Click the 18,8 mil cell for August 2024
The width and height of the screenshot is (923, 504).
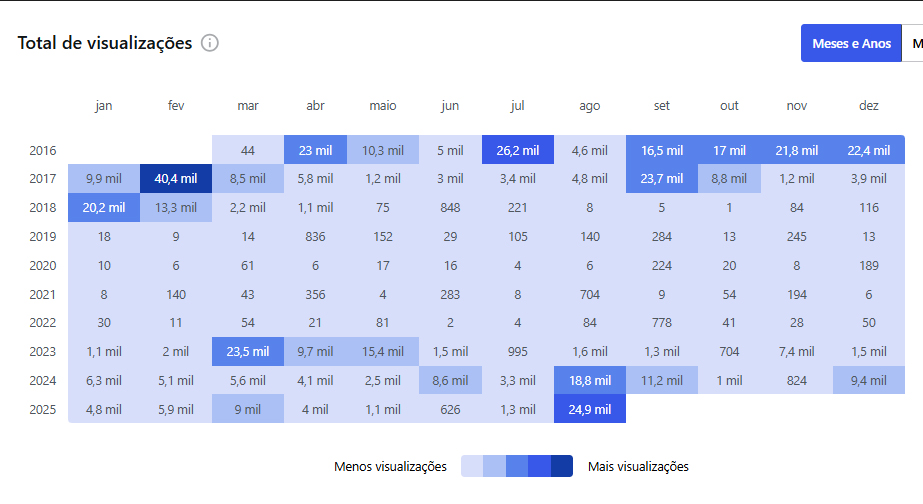tap(590, 380)
